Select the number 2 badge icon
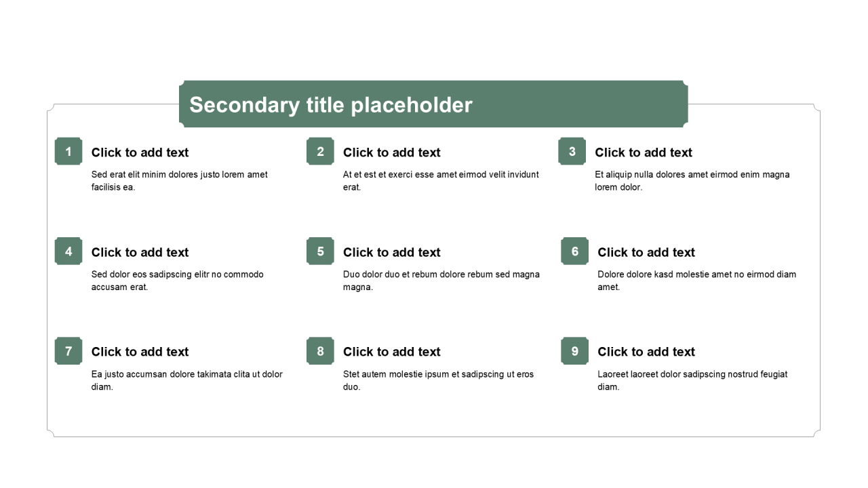Image resolution: width=868 pixels, height=488 pixels. [x=320, y=151]
